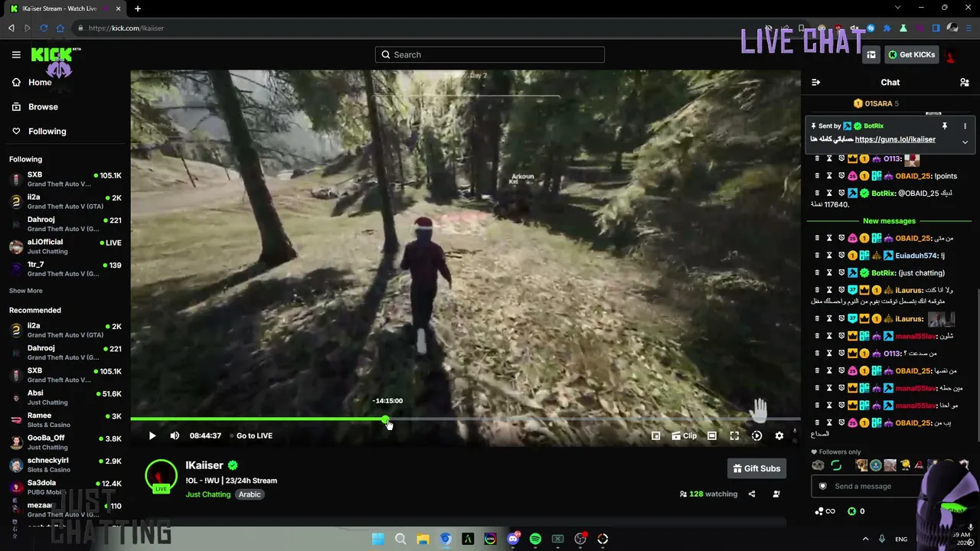This screenshot has height=551, width=980.
Task: Open a new browser tab
Action: [x=138, y=8]
